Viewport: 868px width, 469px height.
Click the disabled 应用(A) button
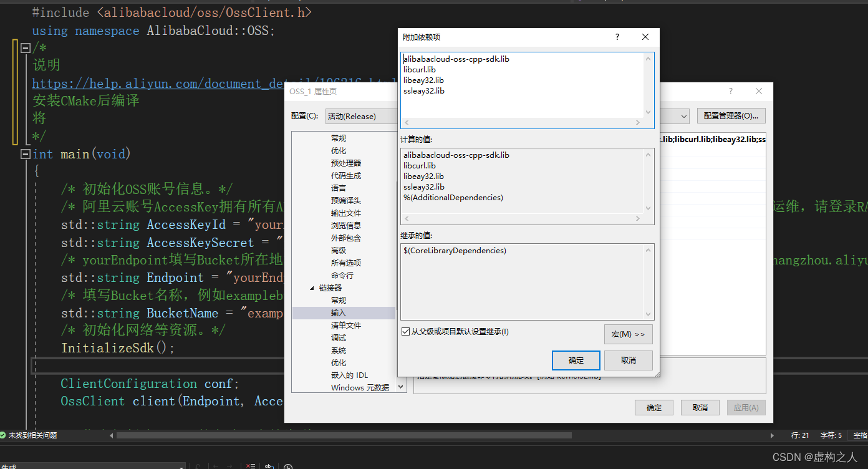tap(746, 408)
